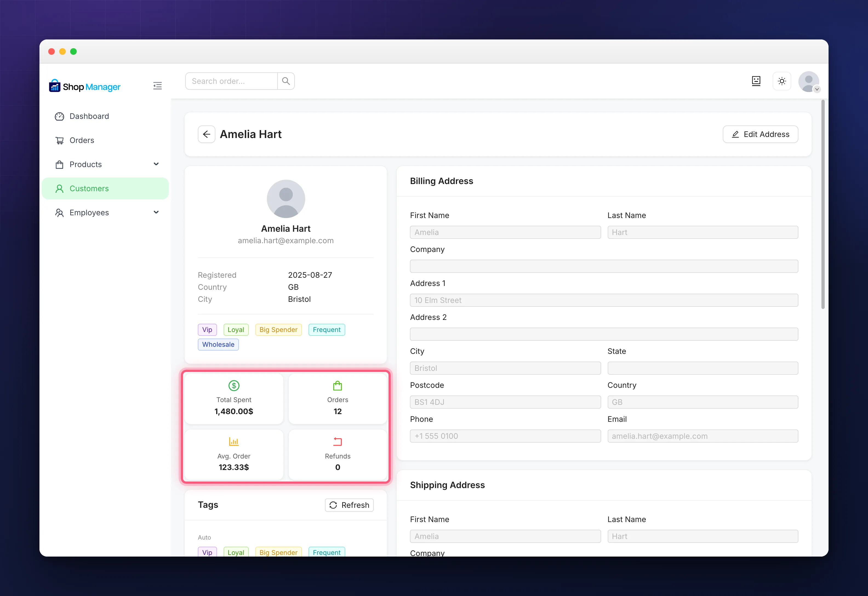Viewport: 868px width, 596px height.
Task: Collapse the sidebar menu icon
Action: click(157, 86)
